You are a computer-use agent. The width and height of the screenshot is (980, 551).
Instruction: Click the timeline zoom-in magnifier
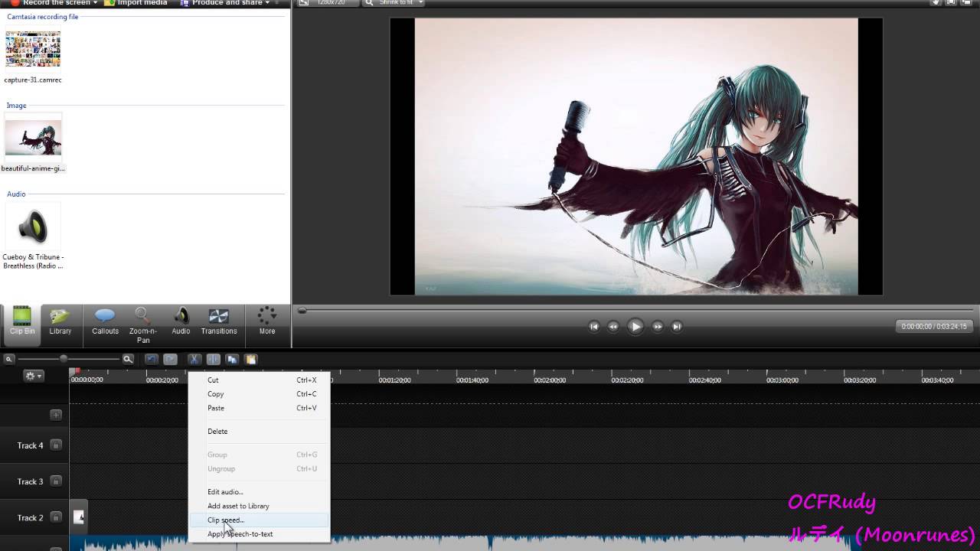(x=128, y=359)
